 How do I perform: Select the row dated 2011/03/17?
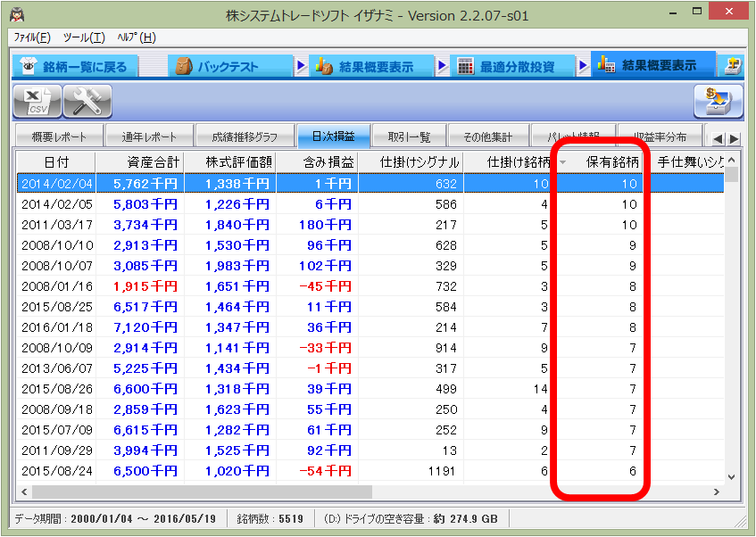pyautogui.click(x=370, y=225)
